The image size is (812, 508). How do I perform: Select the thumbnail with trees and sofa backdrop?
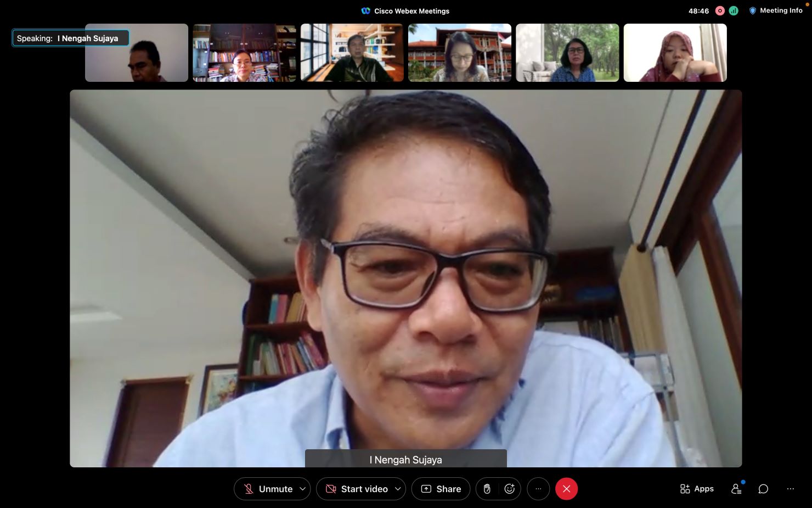click(567, 53)
